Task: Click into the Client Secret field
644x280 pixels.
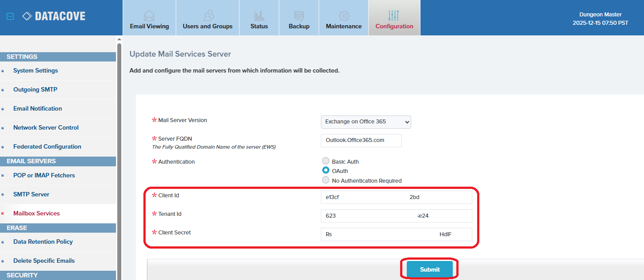Action: tap(397, 234)
